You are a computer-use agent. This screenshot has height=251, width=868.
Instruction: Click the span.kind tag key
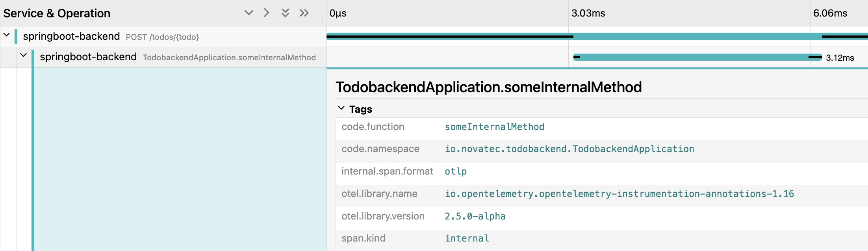pyautogui.click(x=363, y=238)
